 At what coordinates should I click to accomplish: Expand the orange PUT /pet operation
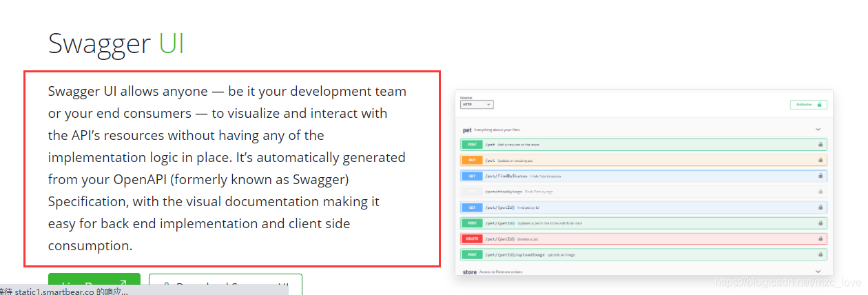643,160
